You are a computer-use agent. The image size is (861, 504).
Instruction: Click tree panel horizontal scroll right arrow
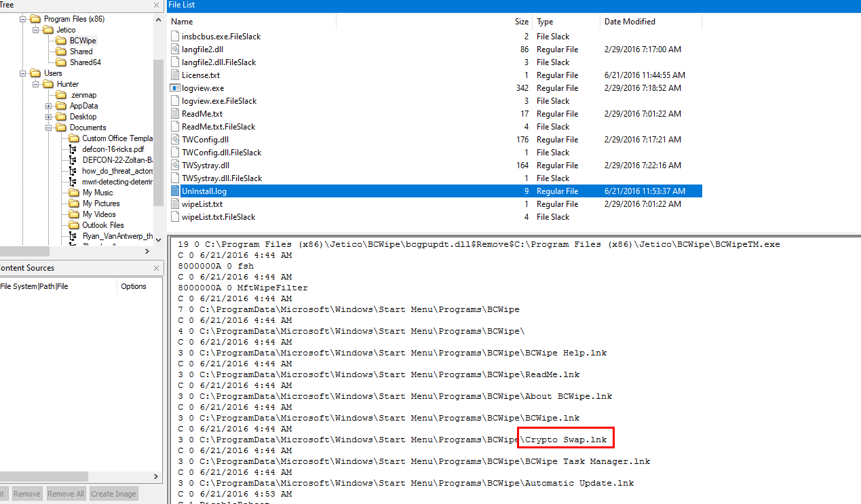[x=148, y=251]
